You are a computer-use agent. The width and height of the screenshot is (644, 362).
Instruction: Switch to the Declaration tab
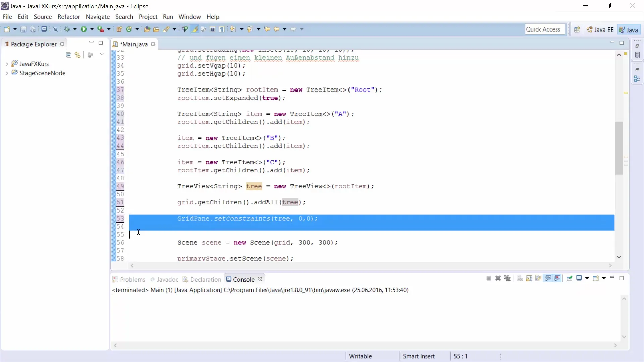click(x=202, y=279)
